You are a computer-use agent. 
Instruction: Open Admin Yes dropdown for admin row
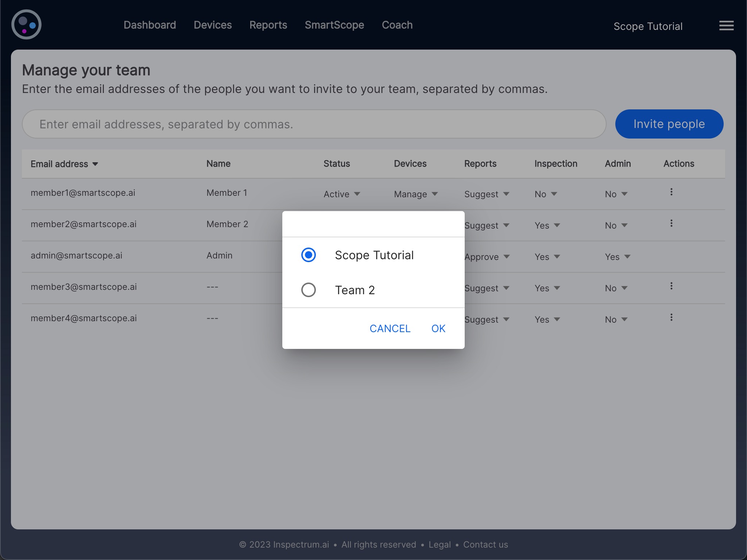pos(618,257)
